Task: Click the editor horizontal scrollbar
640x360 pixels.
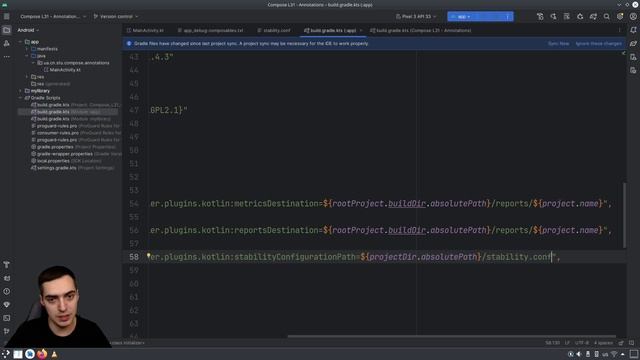Action: coord(451,336)
